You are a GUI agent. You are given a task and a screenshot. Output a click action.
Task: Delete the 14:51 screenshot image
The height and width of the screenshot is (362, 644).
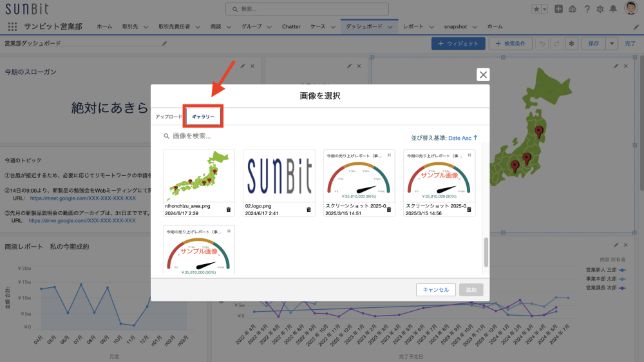click(x=388, y=209)
